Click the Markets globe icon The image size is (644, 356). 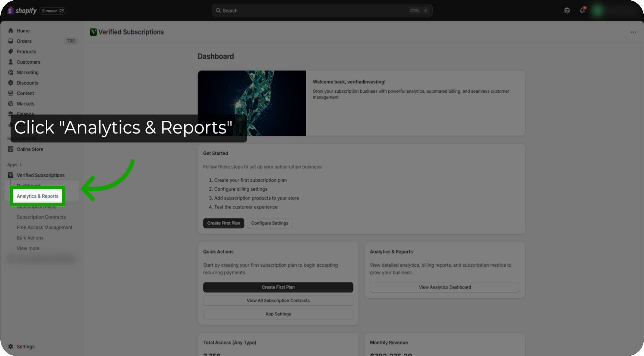click(x=11, y=104)
